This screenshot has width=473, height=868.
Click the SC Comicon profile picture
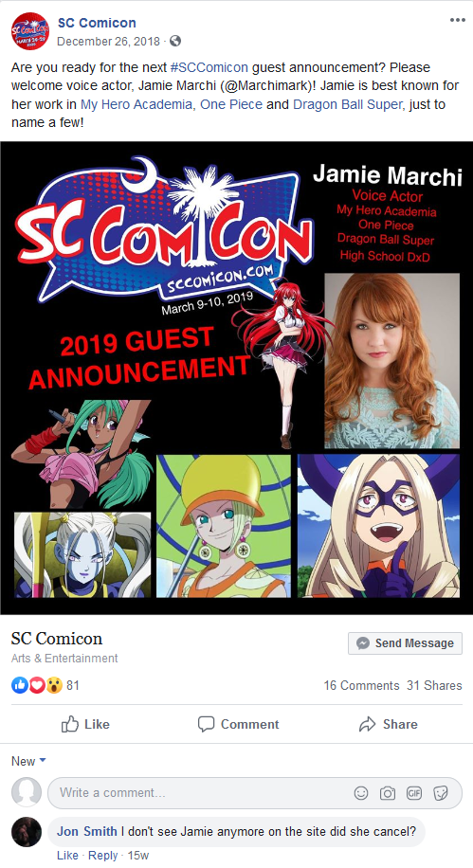click(x=30, y=31)
